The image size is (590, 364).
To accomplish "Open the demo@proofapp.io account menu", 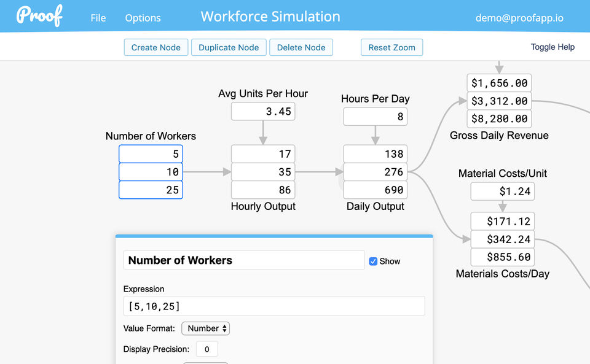I will pyautogui.click(x=519, y=18).
